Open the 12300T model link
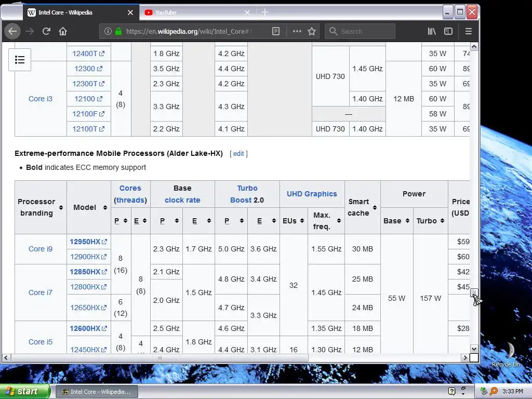Viewport: 532px width, 399px height. tap(88, 84)
